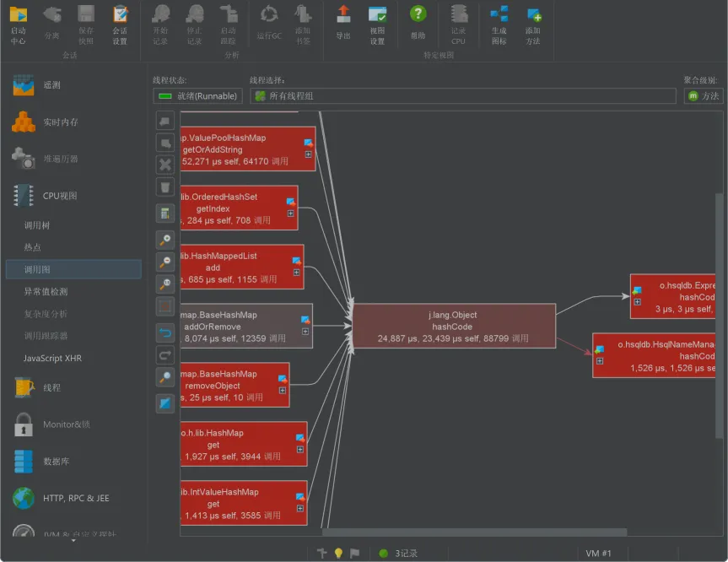Screen dimensions: 728x562
Task: Click the 开始记录 start recordings icon
Action: click(x=160, y=25)
